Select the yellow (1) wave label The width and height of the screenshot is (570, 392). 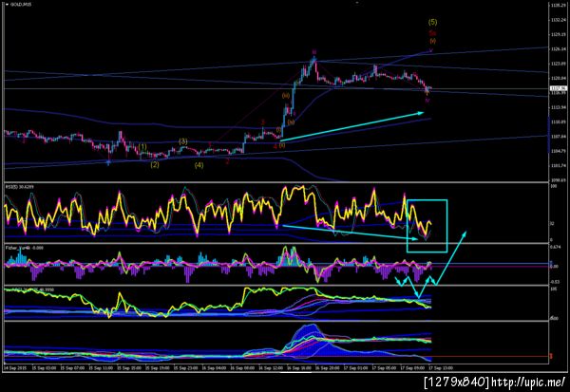point(142,147)
